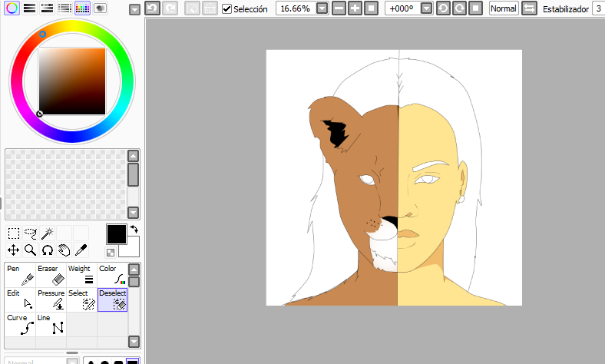Select the lasso tool
605x364 pixels.
(31, 233)
